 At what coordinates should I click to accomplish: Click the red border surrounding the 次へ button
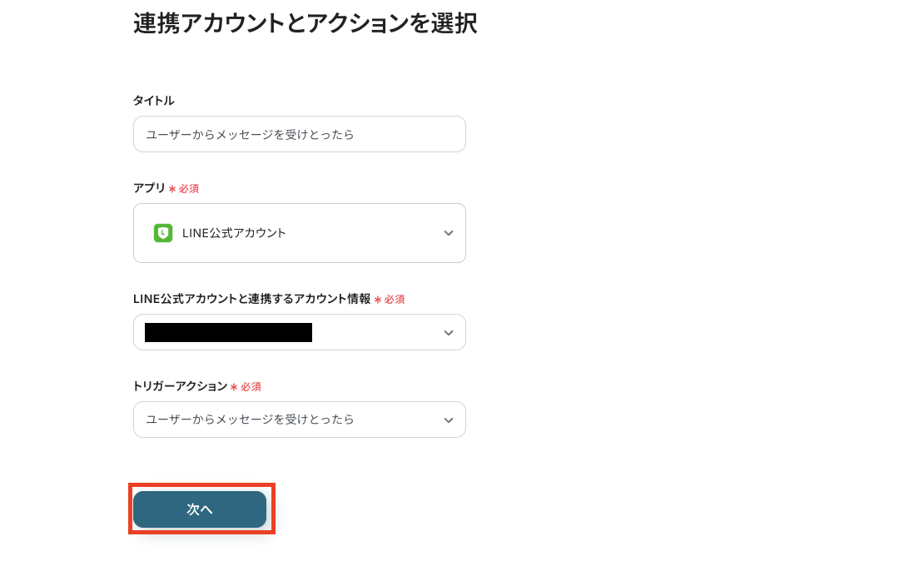click(x=200, y=485)
